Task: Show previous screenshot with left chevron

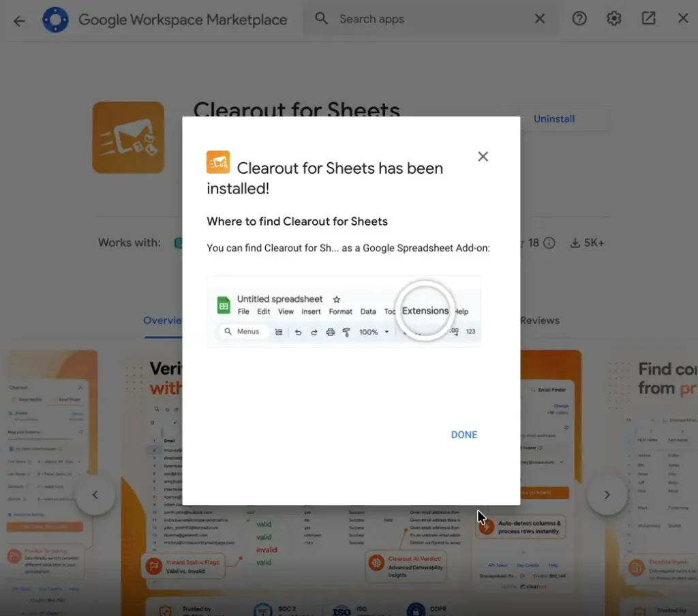Action: point(95,495)
